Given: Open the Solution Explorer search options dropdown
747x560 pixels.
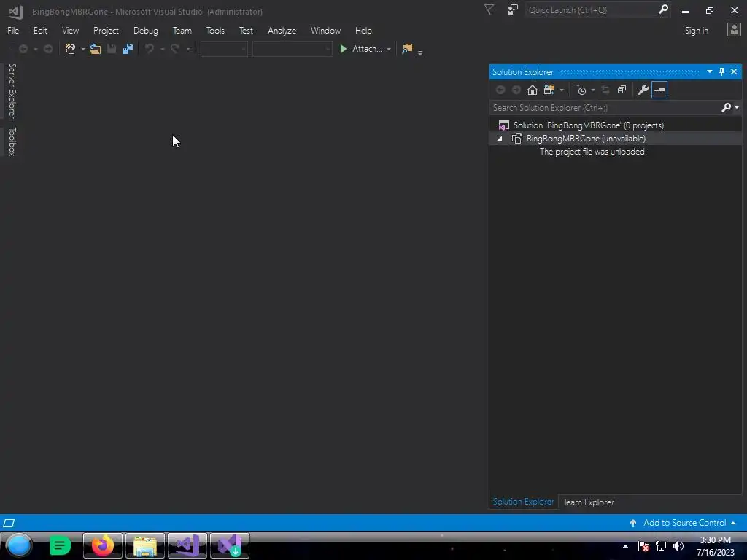Looking at the screenshot, I should click(737, 108).
